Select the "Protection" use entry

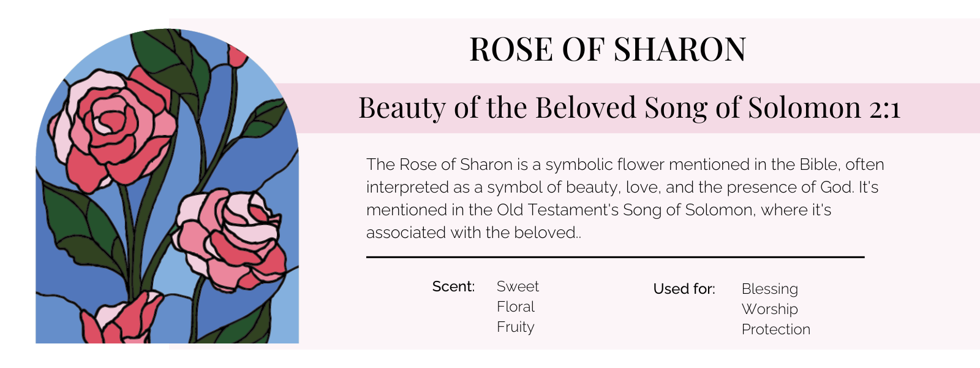point(775,329)
